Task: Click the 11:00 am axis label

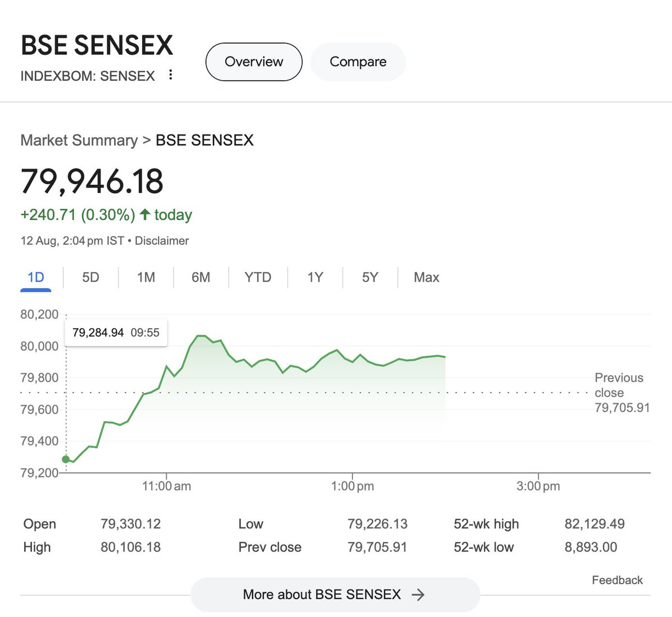Action: click(166, 486)
